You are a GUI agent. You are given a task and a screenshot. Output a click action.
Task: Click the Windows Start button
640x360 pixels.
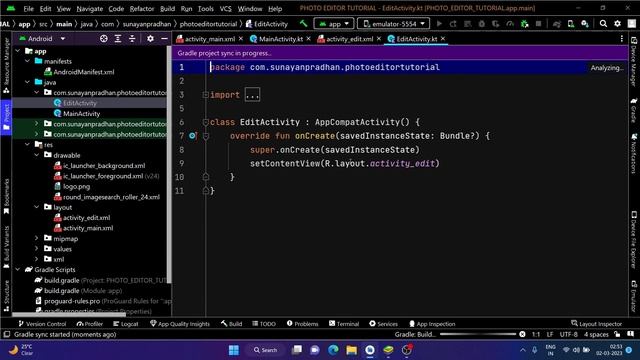pos(234,350)
